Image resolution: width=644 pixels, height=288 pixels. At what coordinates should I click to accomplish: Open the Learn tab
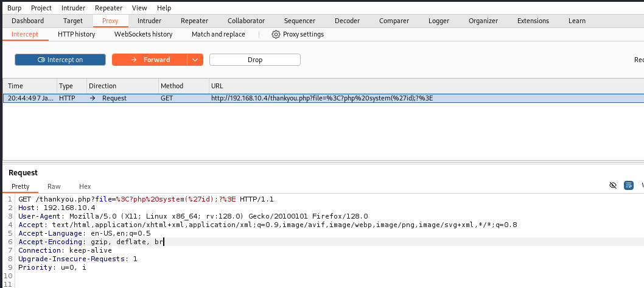click(577, 21)
